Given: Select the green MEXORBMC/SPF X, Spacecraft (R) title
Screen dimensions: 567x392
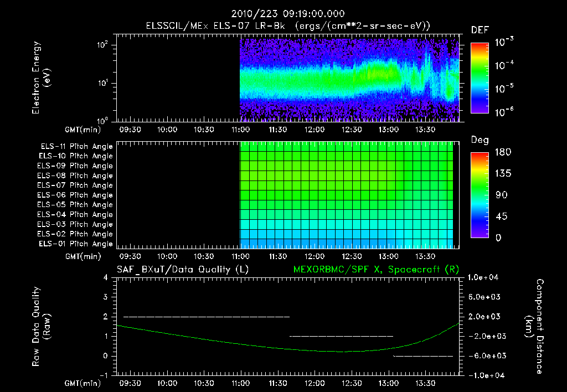Looking at the screenshot, I should (376, 270).
